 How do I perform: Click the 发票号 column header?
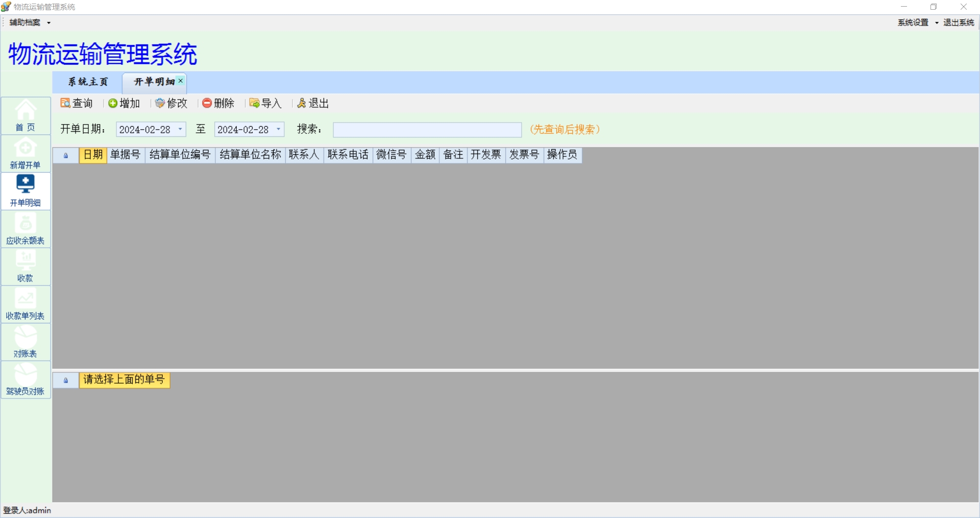pos(524,155)
